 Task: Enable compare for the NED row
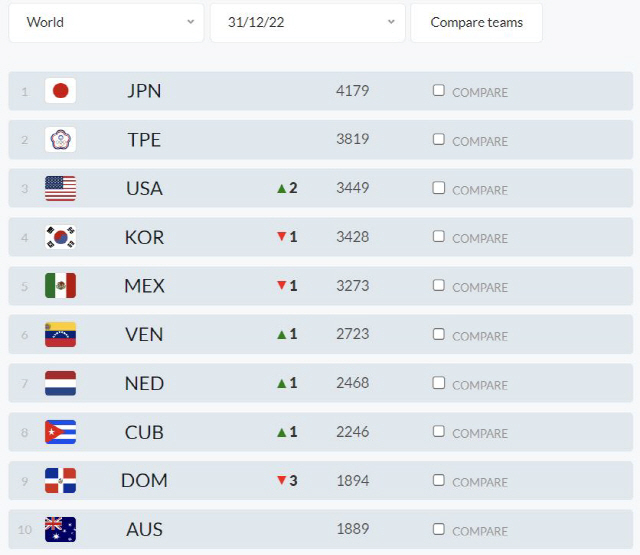[x=439, y=383]
